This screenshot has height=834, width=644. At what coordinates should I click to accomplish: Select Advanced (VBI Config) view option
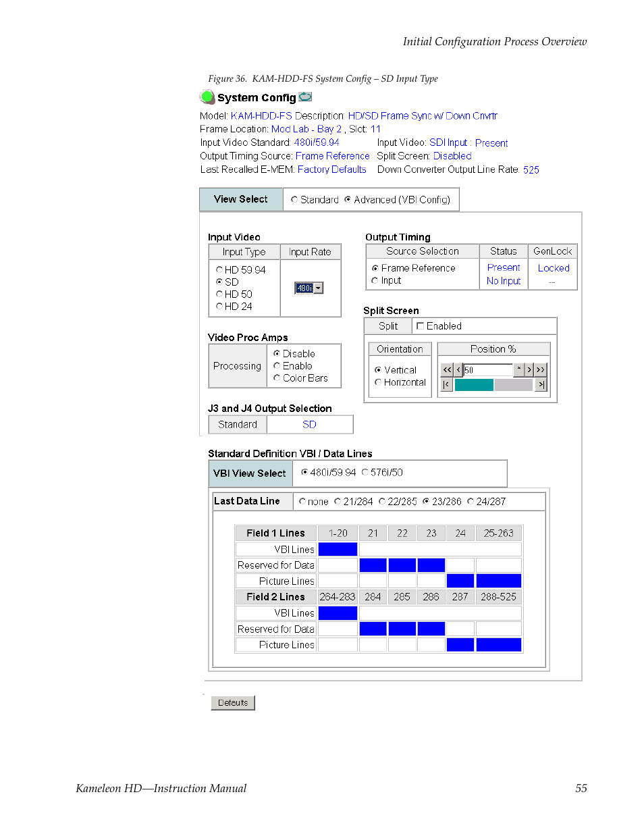(348, 199)
